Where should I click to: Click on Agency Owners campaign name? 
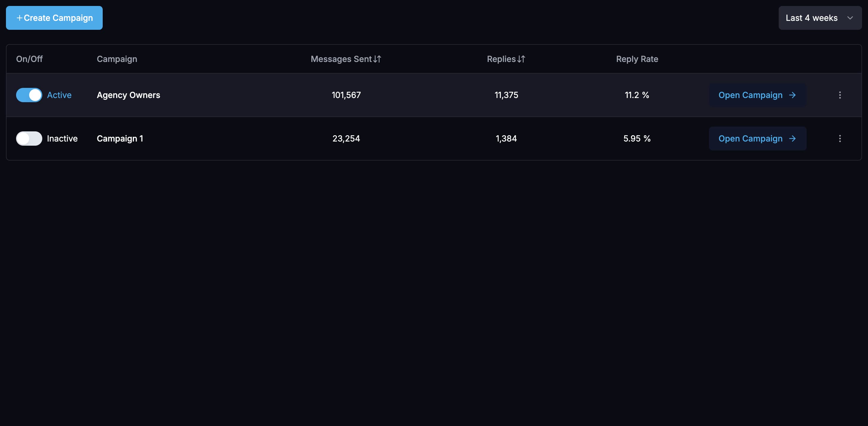coord(128,95)
